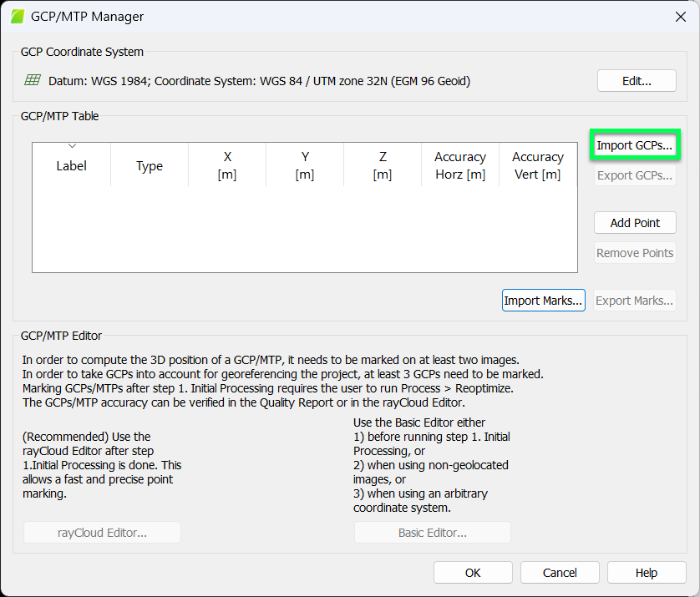Image resolution: width=700 pixels, height=597 pixels.
Task: Select the X [m] column header
Action: [x=226, y=165]
